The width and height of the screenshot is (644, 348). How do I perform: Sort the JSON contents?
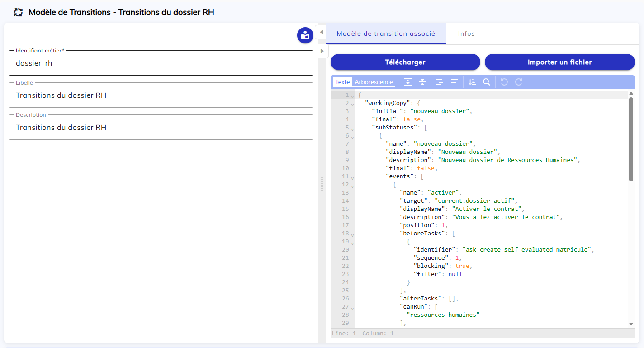coord(472,82)
